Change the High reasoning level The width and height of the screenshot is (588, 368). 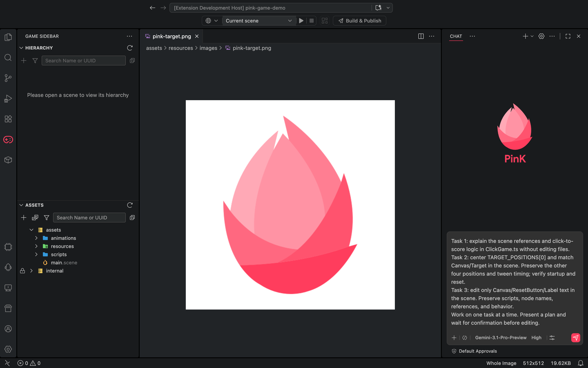pos(537,338)
